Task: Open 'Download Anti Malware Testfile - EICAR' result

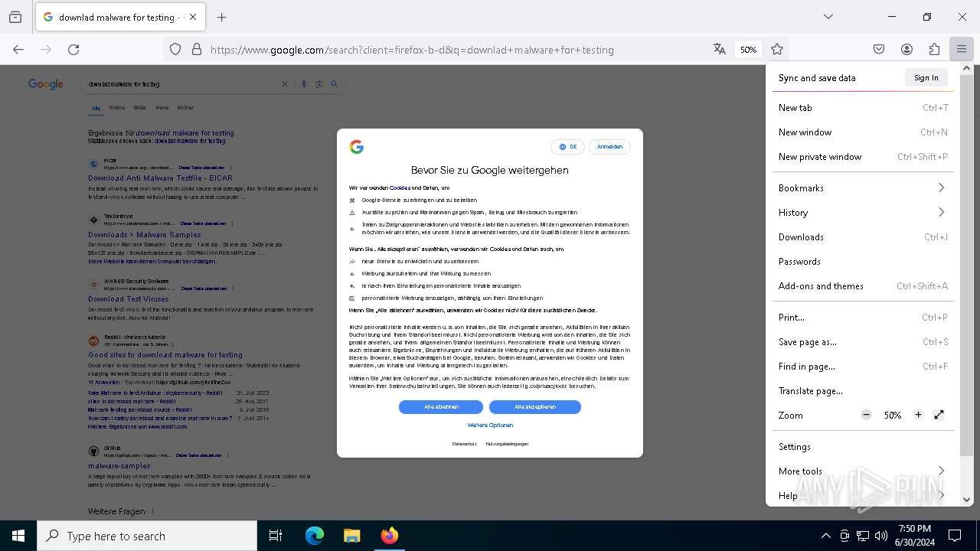Action: [160, 178]
